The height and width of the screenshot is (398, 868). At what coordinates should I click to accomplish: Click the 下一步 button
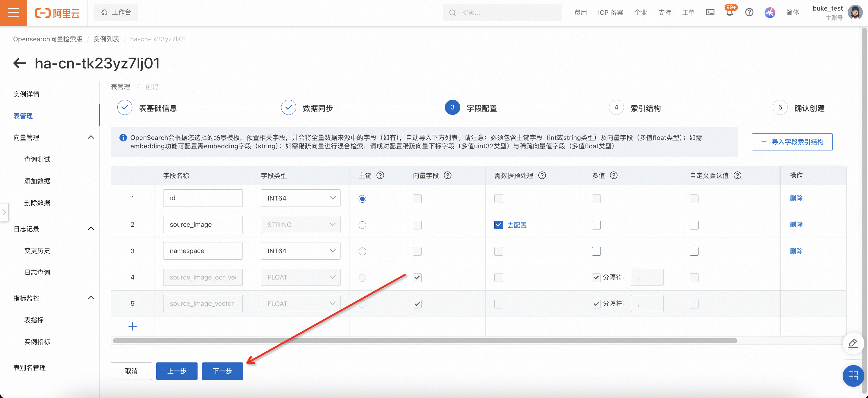tap(222, 371)
